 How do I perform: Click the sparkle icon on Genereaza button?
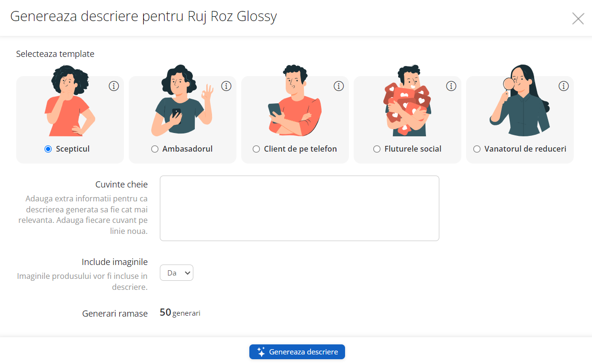coord(261,352)
